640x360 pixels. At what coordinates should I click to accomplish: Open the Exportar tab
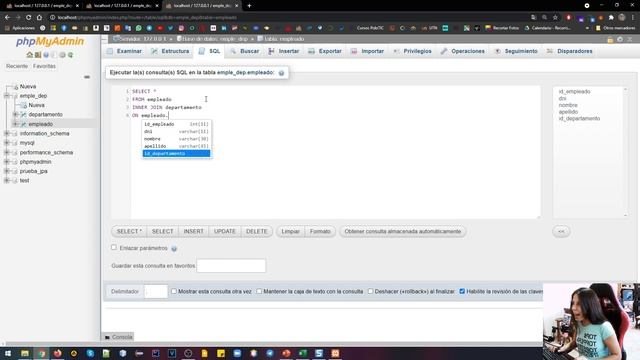click(325, 51)
